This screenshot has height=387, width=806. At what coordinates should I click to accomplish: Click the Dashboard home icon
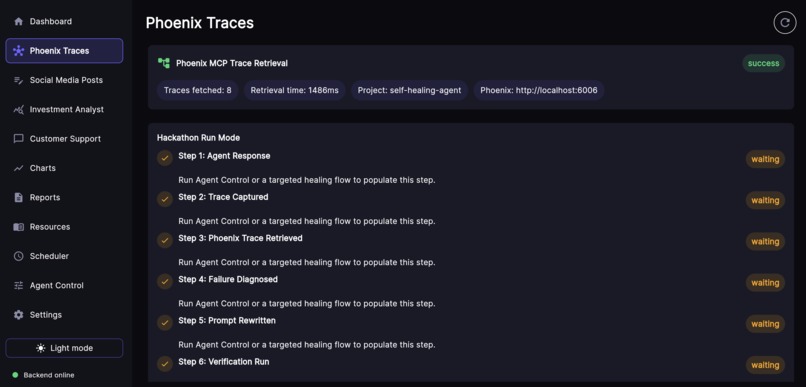point(19,22)
